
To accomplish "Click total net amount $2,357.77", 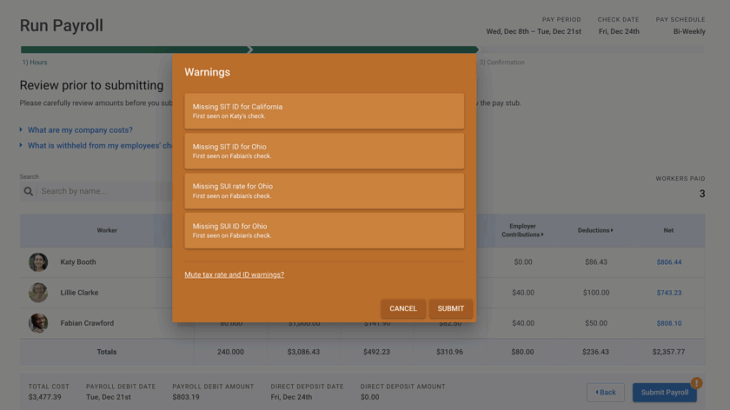I will 669,352.
